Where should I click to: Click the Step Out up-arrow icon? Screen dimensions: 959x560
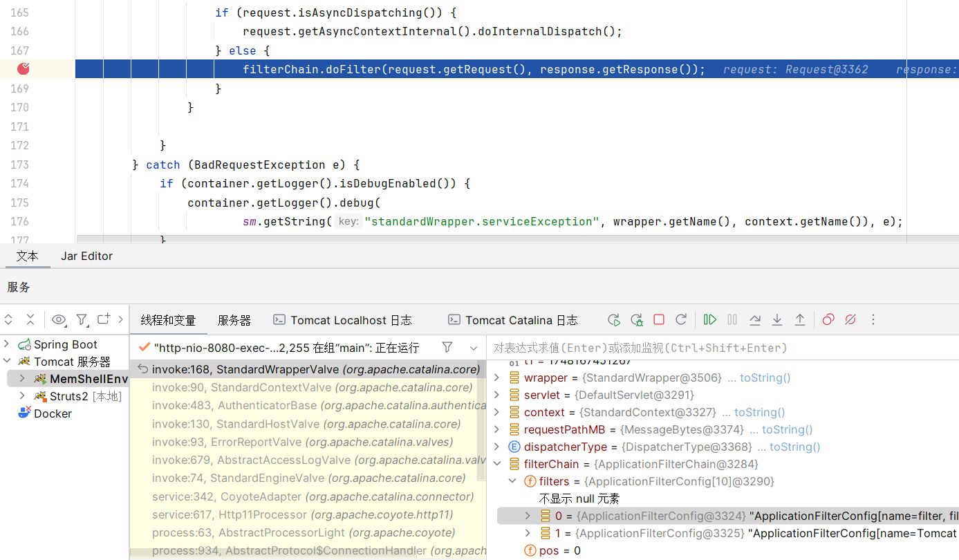point(800,319)
